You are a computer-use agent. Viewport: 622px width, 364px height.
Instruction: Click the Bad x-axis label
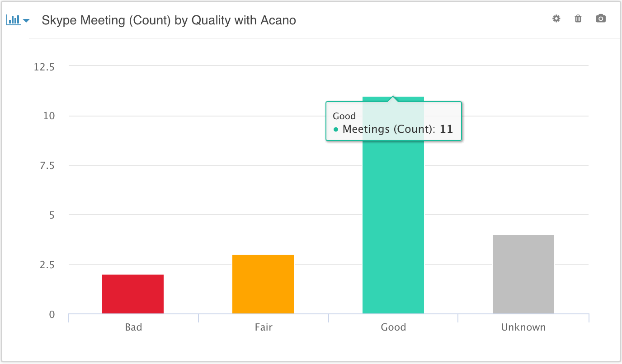[133, 327]
